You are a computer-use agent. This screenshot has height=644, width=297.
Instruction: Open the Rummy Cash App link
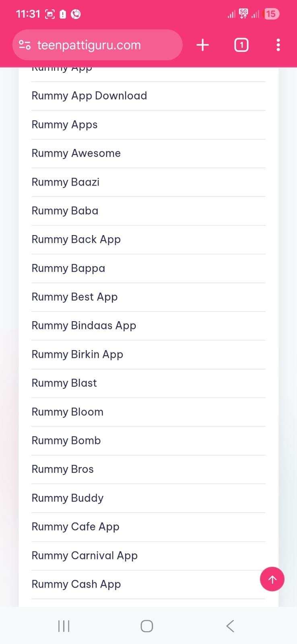coord(76,584)
